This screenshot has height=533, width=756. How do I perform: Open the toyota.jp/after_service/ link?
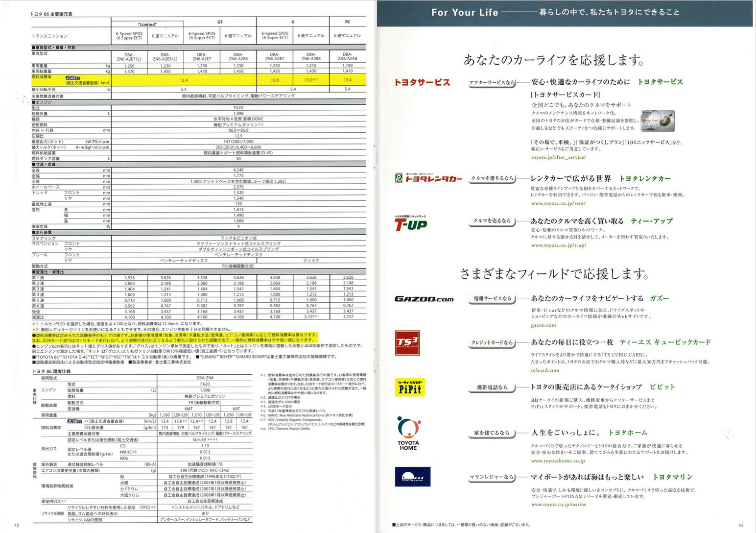(558, 157)
